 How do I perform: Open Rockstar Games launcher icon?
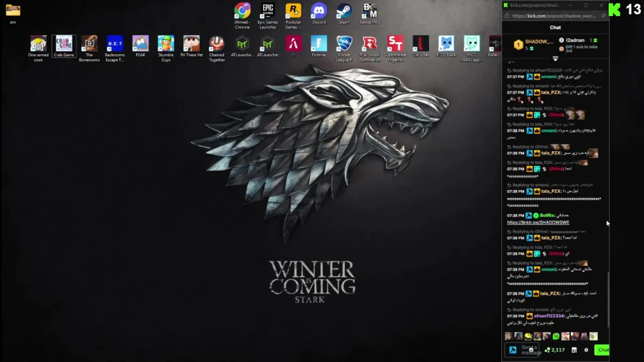[293, 15]
